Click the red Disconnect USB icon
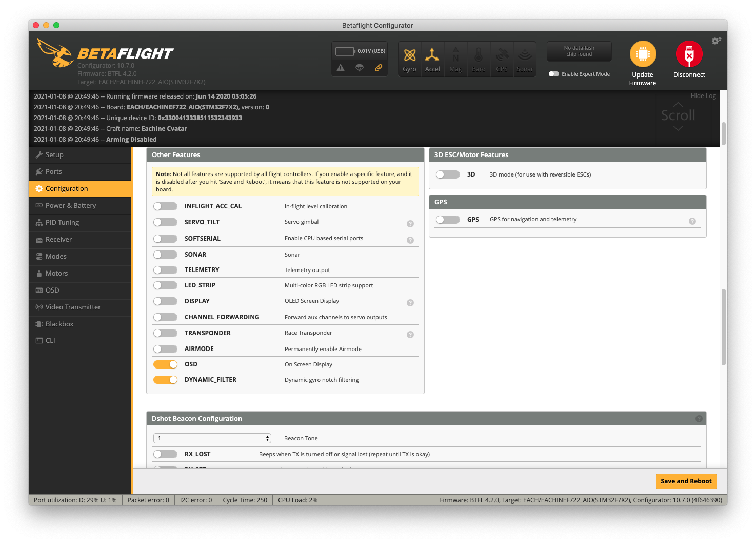Image resolution: width=756 pixels, height=543 pixels. [x=689, y=54]
